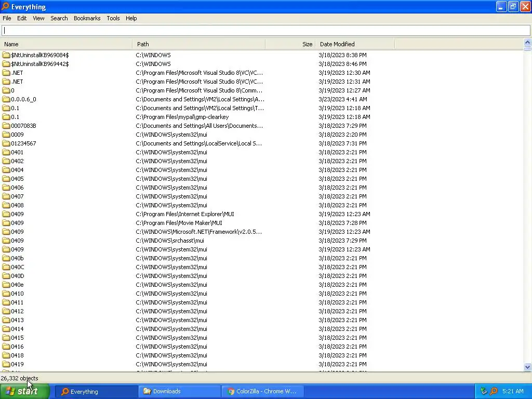This screenshot has height=399, width=532.
Task: Click path C:\WINDOWS\srchasst\mui
Action: [x=170, y=241]
